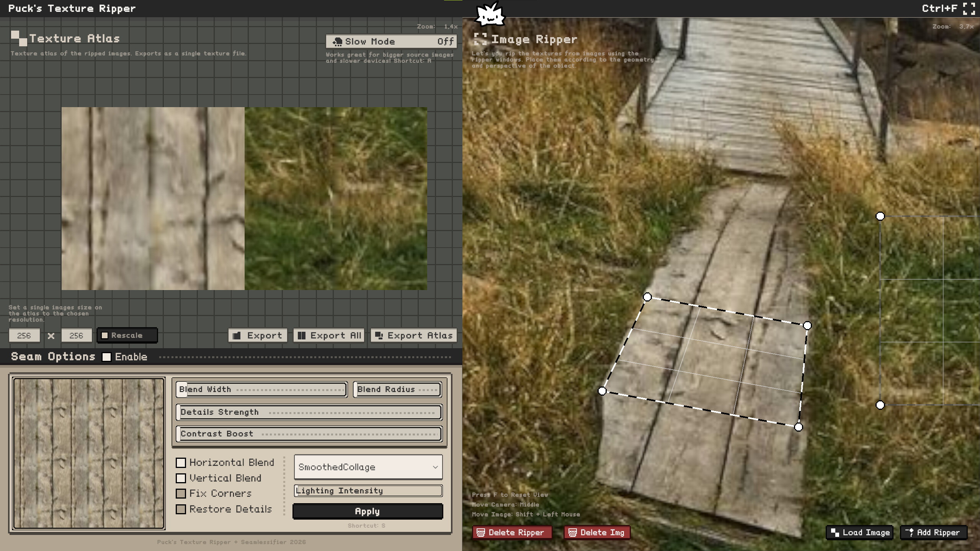Adjust the Details Strength slider
The width and height of the screenshot is (980, 551).
pyautogui.click(x=309, y=412)
